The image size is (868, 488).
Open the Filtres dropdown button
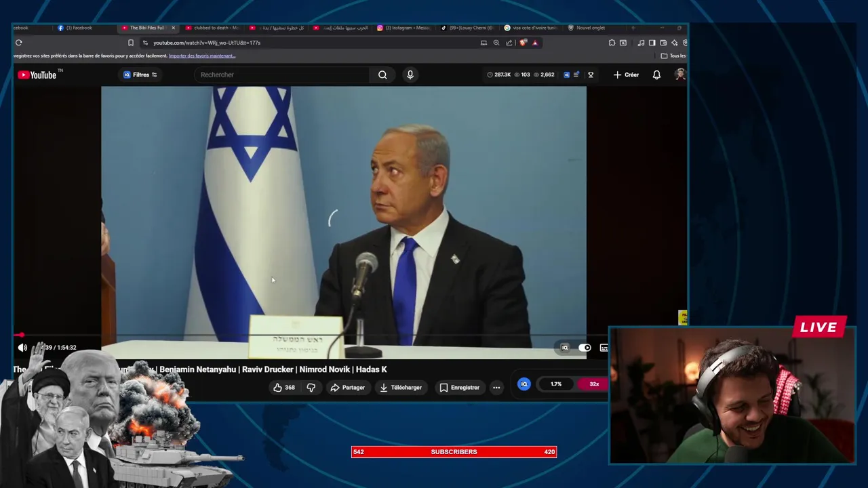point(140,75)
